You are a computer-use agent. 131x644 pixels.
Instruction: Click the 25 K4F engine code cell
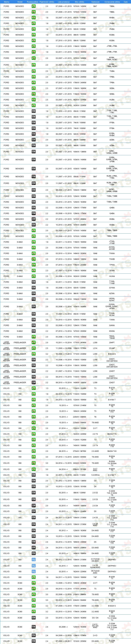[112, 348]
